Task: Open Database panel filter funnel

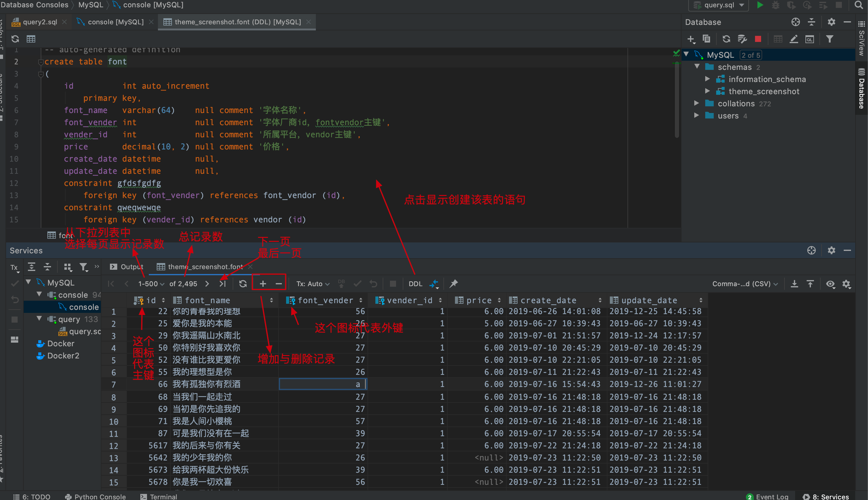Action: click(830, 39)
